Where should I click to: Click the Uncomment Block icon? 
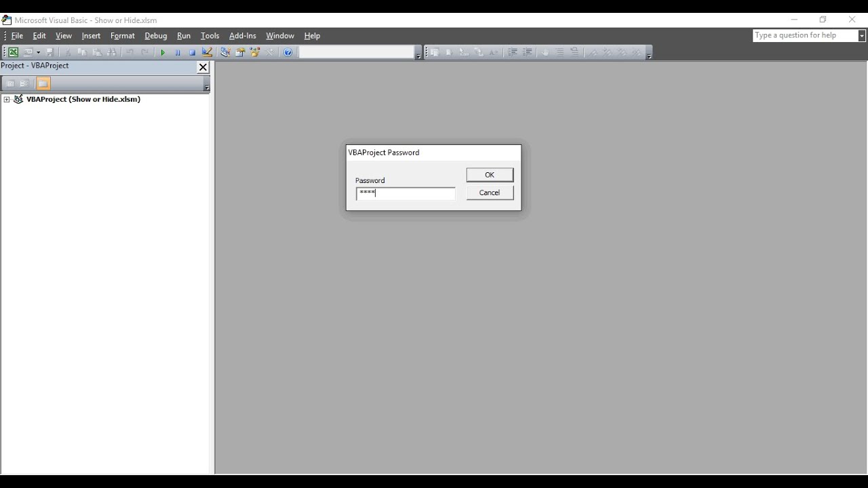tap(574, 52)
